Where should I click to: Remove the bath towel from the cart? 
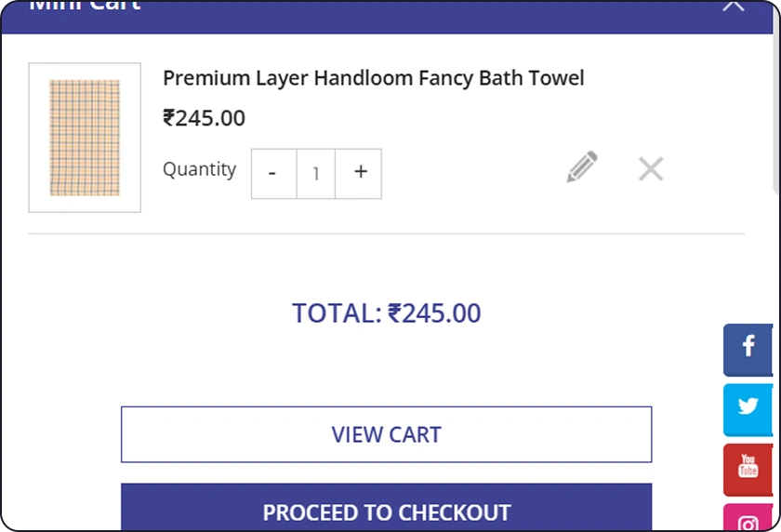pos(651,168)
